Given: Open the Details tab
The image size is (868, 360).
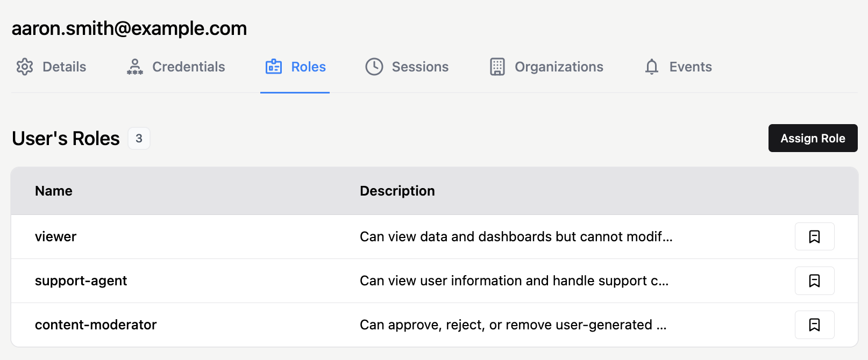Looking at the screenshot, I should [51, 67].
